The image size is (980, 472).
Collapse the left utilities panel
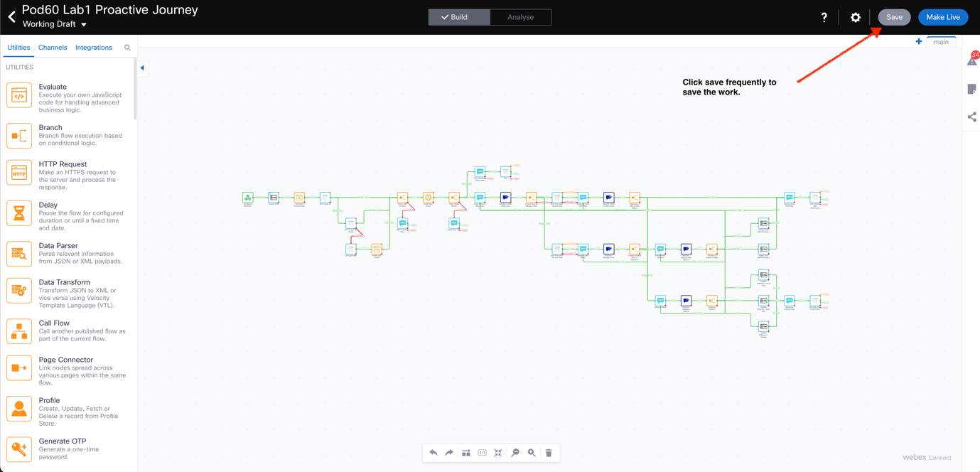tap(142, 68)
